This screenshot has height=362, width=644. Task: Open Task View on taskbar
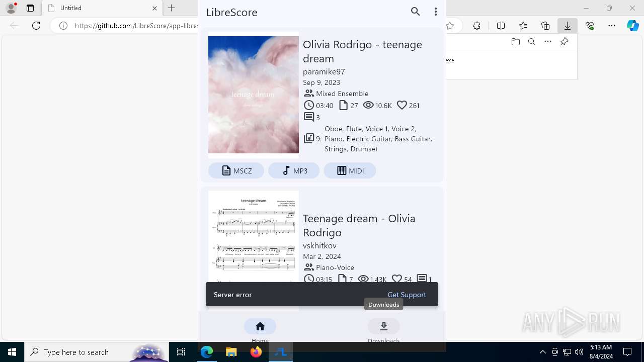181,352
